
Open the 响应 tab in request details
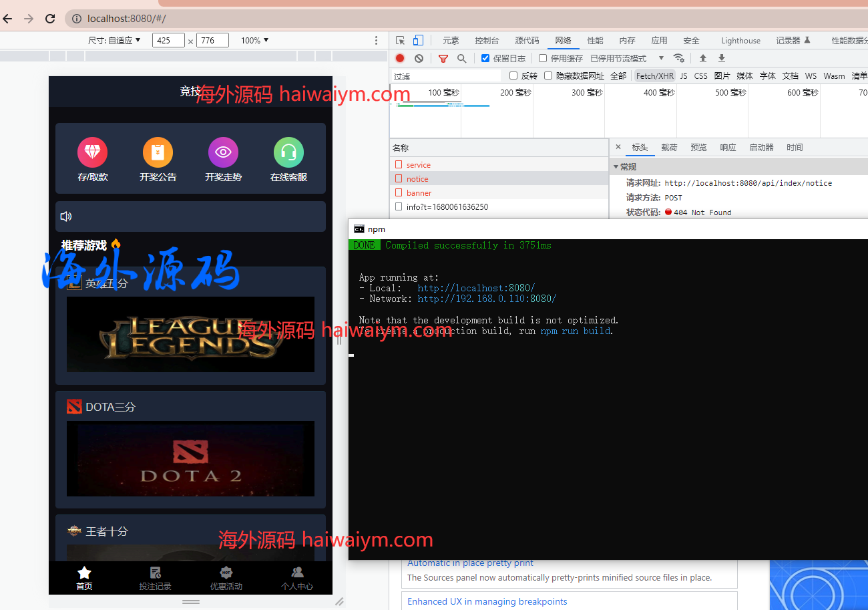[728, 148]
